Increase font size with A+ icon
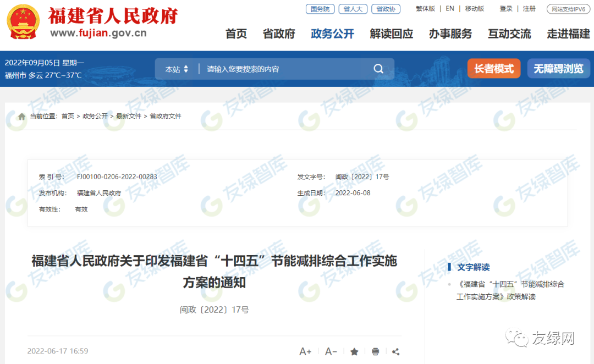Image resolution: width=594 pixels, height=364 pixels. 305,351
